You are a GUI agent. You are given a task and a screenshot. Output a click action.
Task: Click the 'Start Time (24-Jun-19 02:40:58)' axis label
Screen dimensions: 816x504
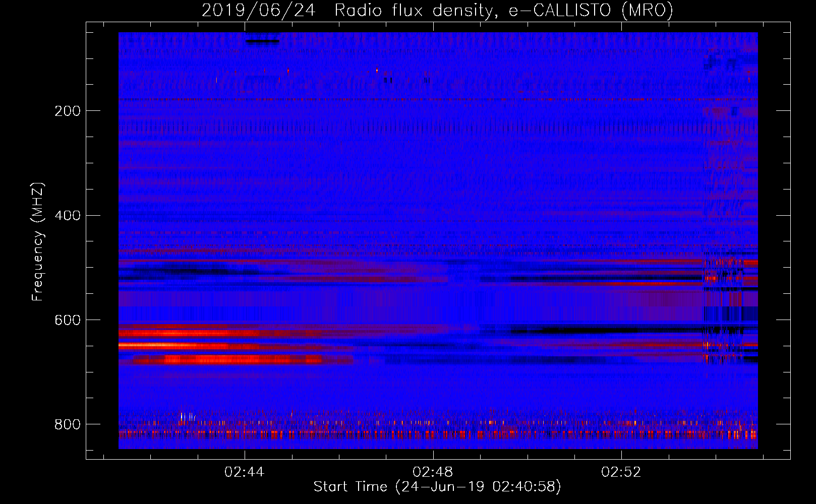(x=437, y=487)
